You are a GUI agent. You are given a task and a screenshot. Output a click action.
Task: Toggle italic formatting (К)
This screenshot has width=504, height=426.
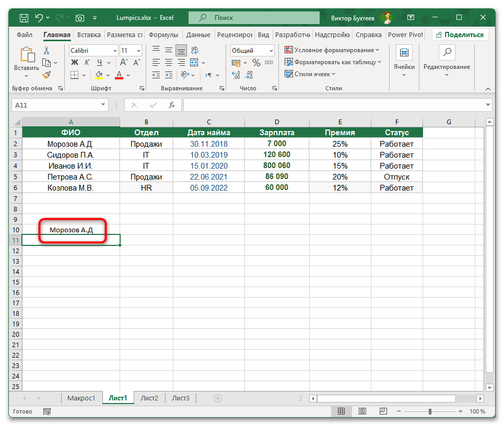[x=86, y=62]
